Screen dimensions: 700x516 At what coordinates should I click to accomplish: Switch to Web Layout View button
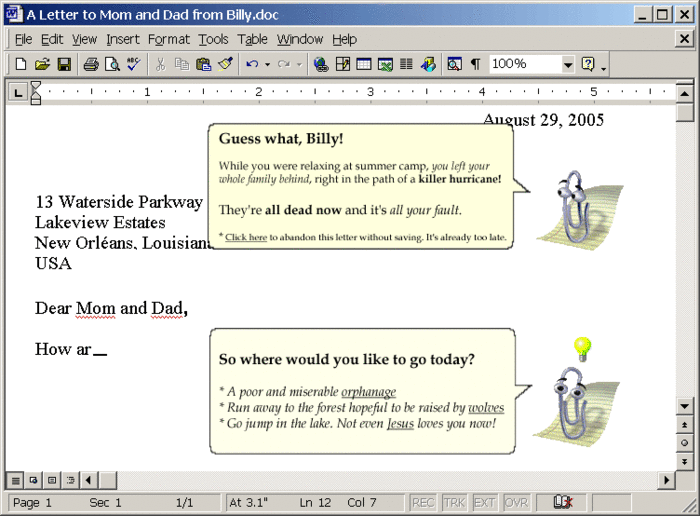point(33,480)
